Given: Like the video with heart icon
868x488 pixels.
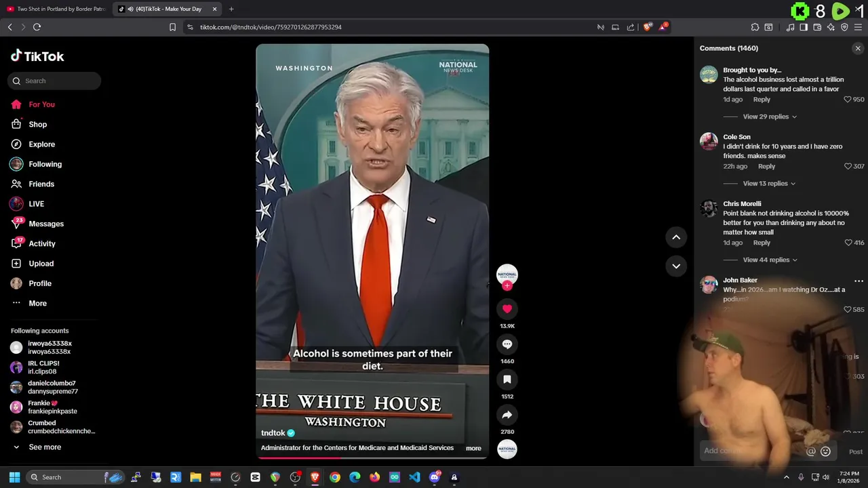Looking at the screenshot, I should pyautogui.click(x=507, y=309).
